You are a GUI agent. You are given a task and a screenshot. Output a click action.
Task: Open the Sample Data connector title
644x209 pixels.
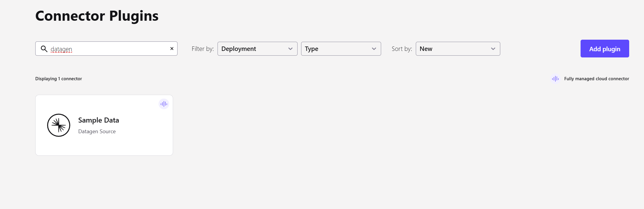pyautogui.click(x=98, y=120)
